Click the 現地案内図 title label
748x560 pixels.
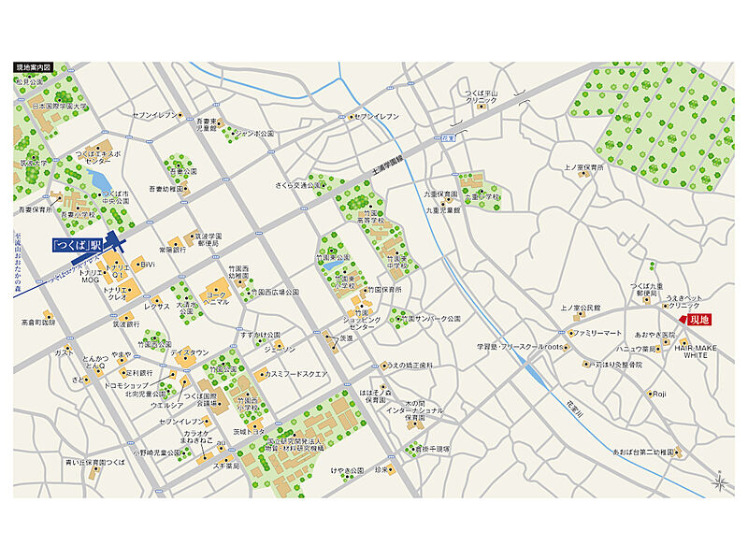[34, 67]
